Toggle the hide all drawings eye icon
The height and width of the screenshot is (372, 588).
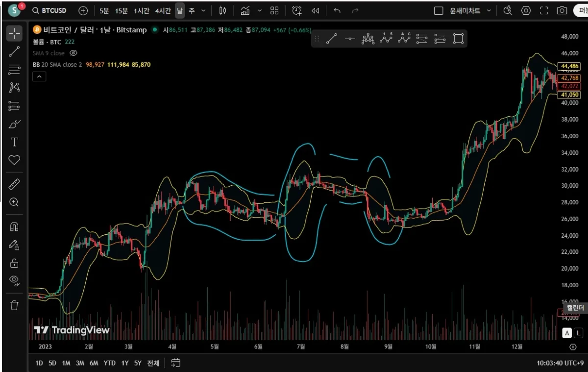coord(14,280)
